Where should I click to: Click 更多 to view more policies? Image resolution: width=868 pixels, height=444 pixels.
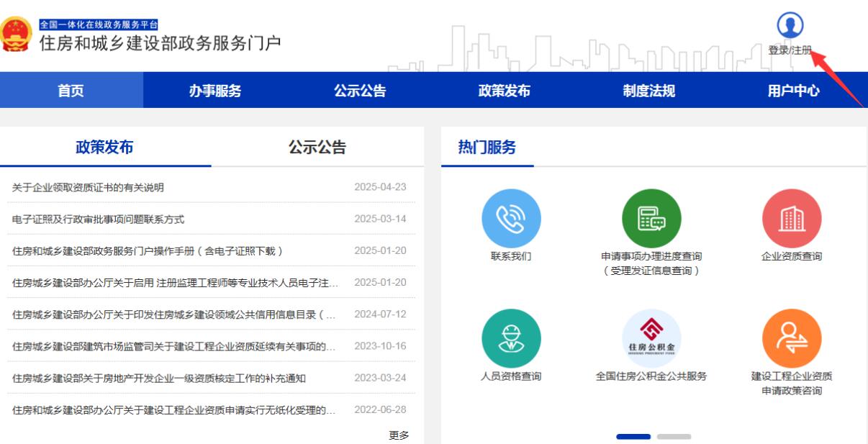(x=399, y=435)
